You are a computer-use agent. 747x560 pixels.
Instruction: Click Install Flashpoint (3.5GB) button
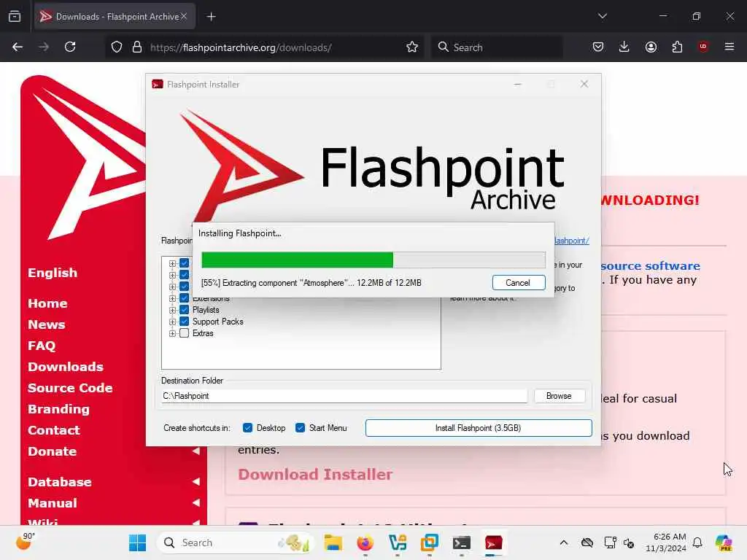pyautogui.click(x=479, y=427)
